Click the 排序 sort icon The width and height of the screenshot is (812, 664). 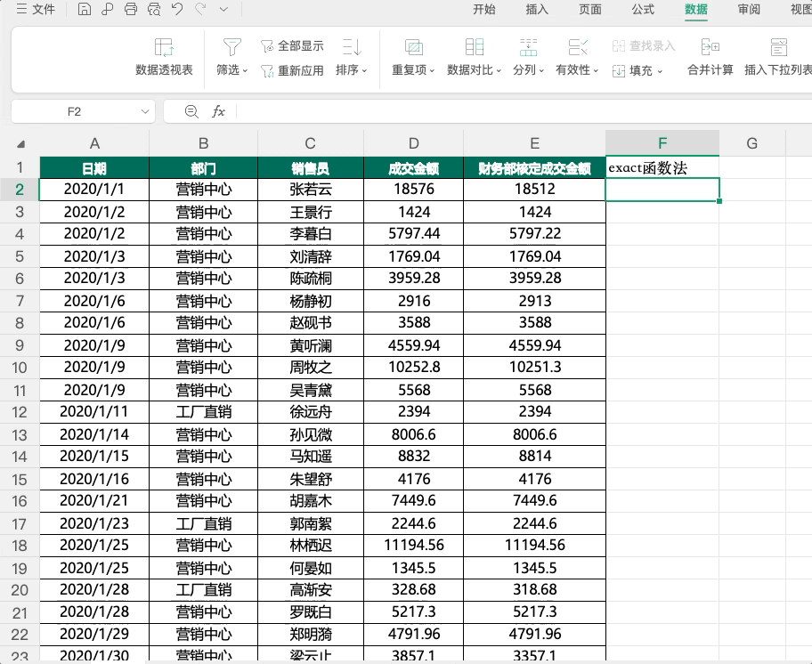click(x=352, y=47)
